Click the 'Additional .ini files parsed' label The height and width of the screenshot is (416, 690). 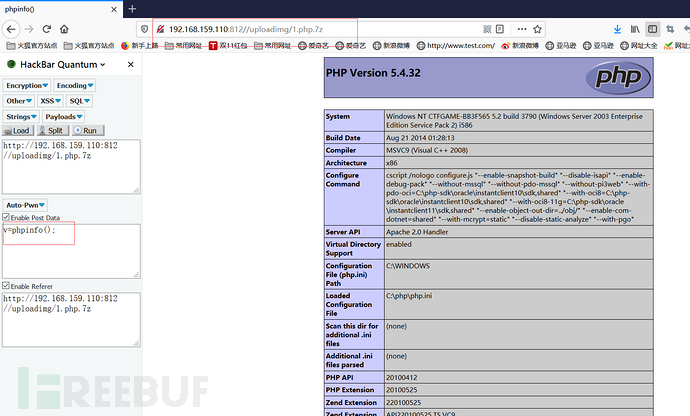[349, 360]
